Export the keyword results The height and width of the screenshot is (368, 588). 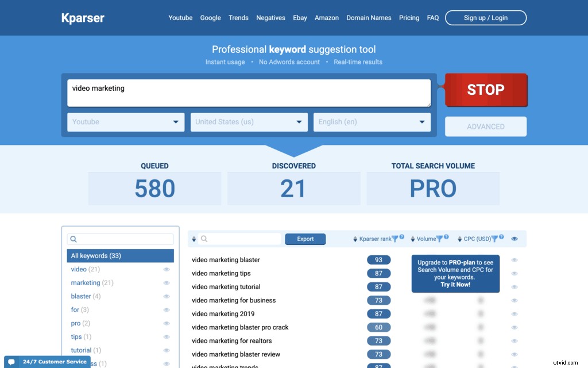pyautogui.click(x=305, y=239)
